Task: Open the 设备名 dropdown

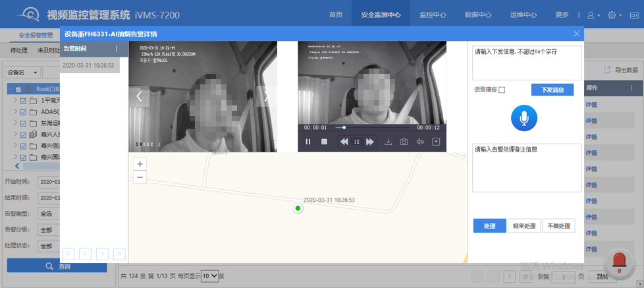Action: 22,72
